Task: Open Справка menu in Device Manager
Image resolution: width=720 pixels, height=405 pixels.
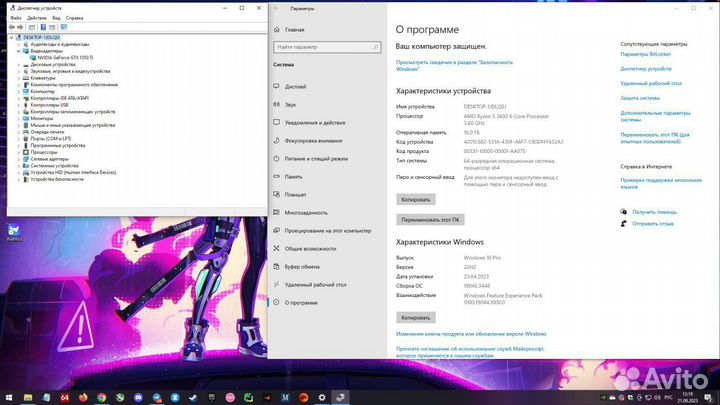Action: (x=74, y=18)
